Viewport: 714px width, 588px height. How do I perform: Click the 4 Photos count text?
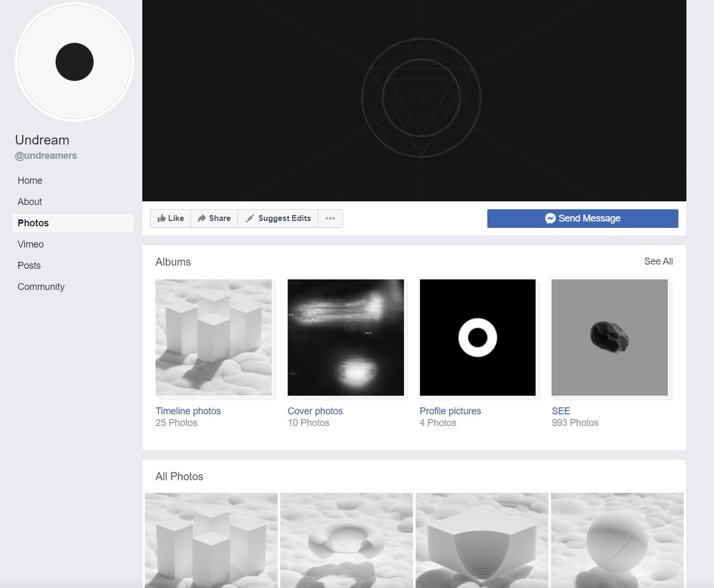[x=438, y=423]
